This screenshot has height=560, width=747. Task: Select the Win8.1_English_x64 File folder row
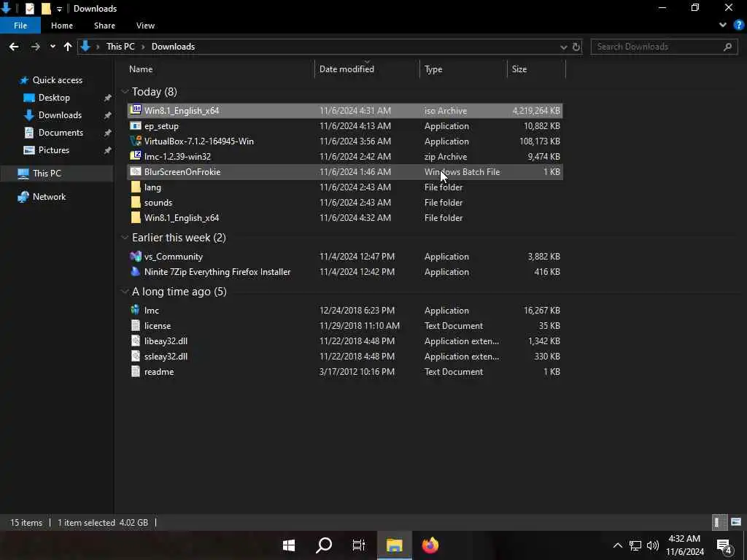click(345, 217)
